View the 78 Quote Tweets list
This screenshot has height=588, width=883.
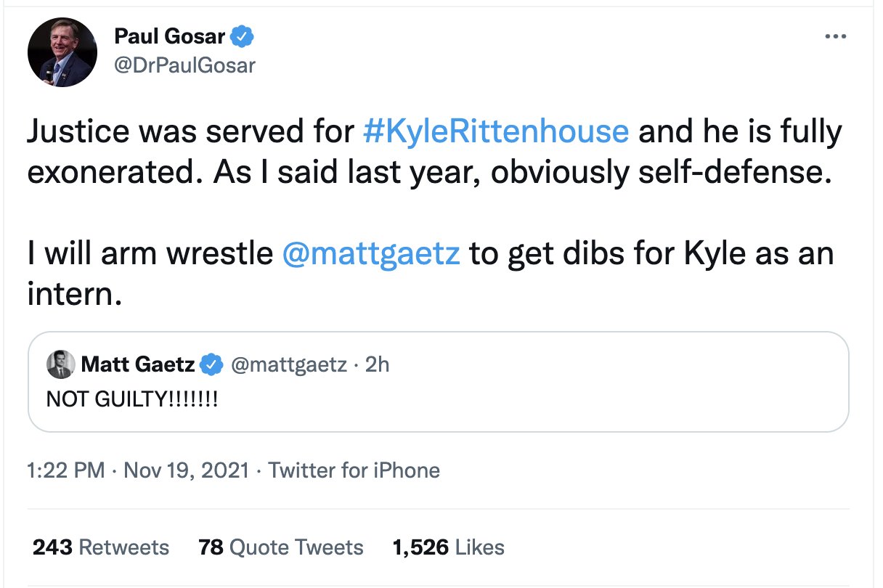pyautogui.click(x=280, y=547)
